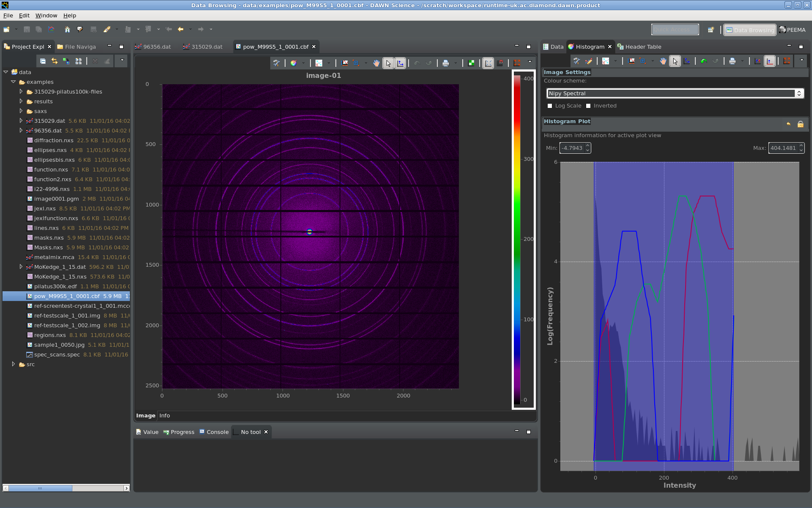Image resolution: width=812 pixels, height=508 pixels.
Task: Click the highlighter pen icon in main toolbar
Action: coord(107,29)
